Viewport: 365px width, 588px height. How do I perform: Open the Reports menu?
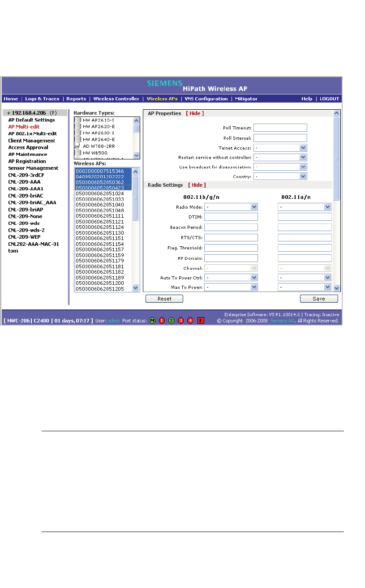[76, 99]
